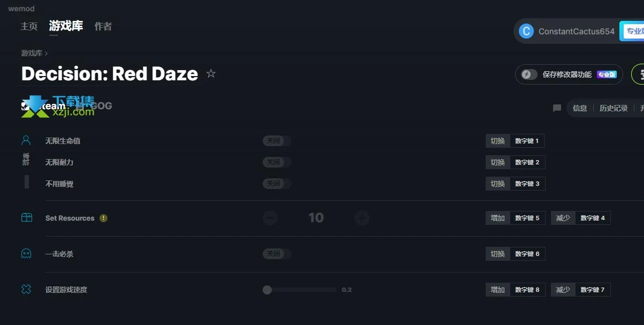Click the resources crate category icon
Screen dimensions: 644x325
26,218
